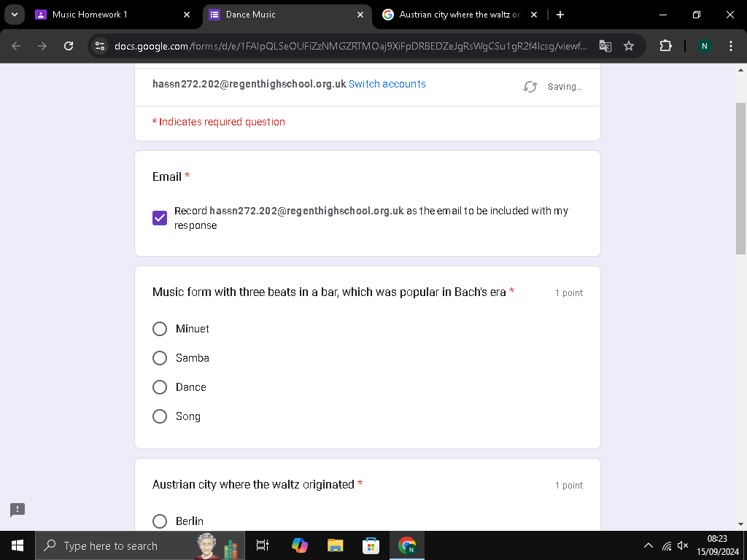Open the network status tray icon
The height and width of the screenshot is (560, 747).
click(667, 545)
